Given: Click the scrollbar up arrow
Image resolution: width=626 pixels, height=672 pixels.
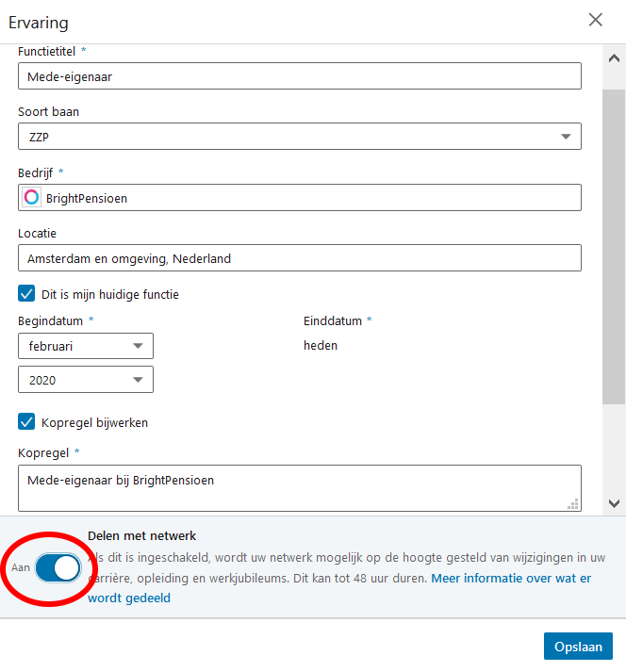Looking at the screenshot, I should point(614,58).
